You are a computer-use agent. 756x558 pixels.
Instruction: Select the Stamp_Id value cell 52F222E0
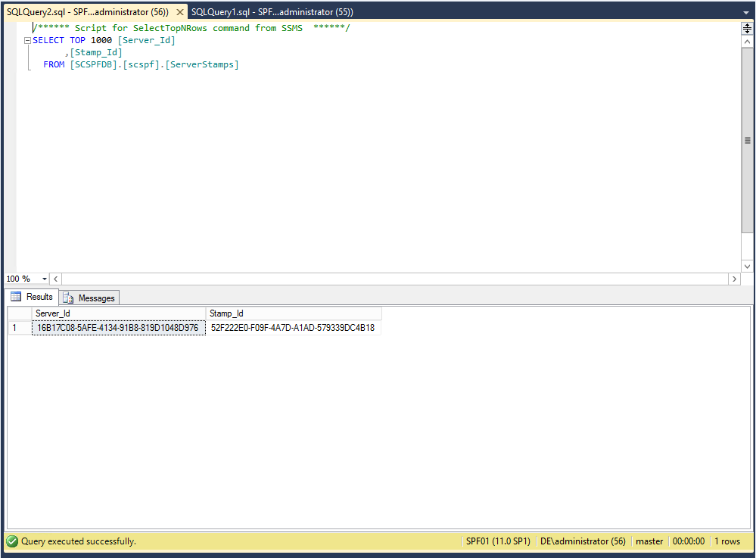pyautogui.click(x=292, y=328)
